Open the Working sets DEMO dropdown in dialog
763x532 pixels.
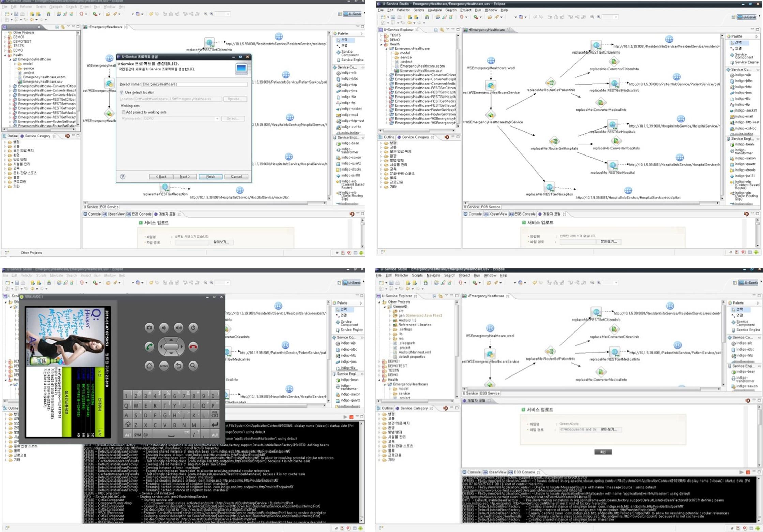217,119
